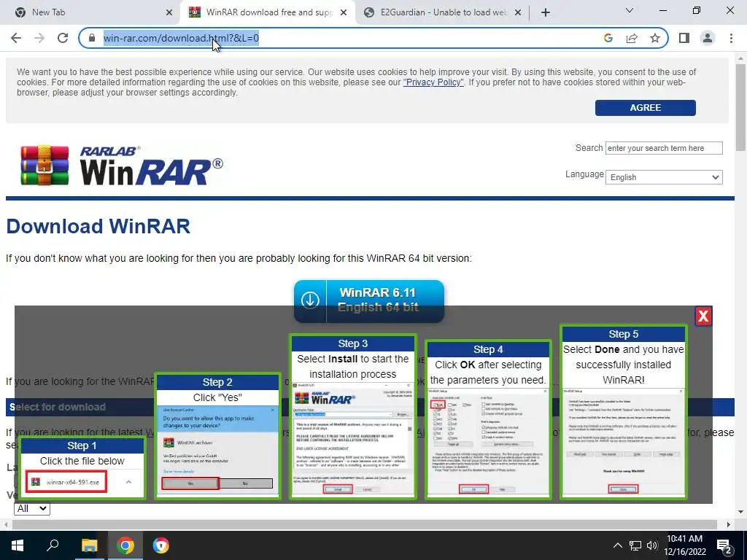This screenshot has width=747, height=560.
Task: Click the Chrome taskbar icon
Action: click(x=125, y=545)
